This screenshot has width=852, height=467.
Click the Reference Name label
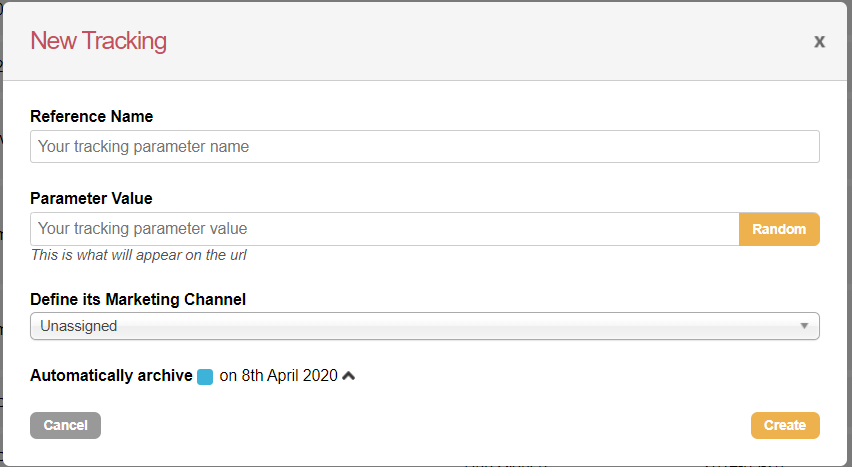click(x=91, y=117)
